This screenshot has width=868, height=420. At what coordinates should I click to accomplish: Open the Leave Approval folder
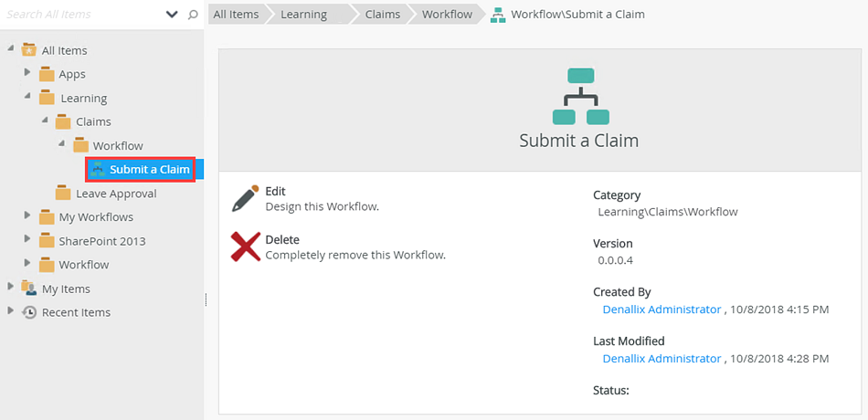(116, 194)
